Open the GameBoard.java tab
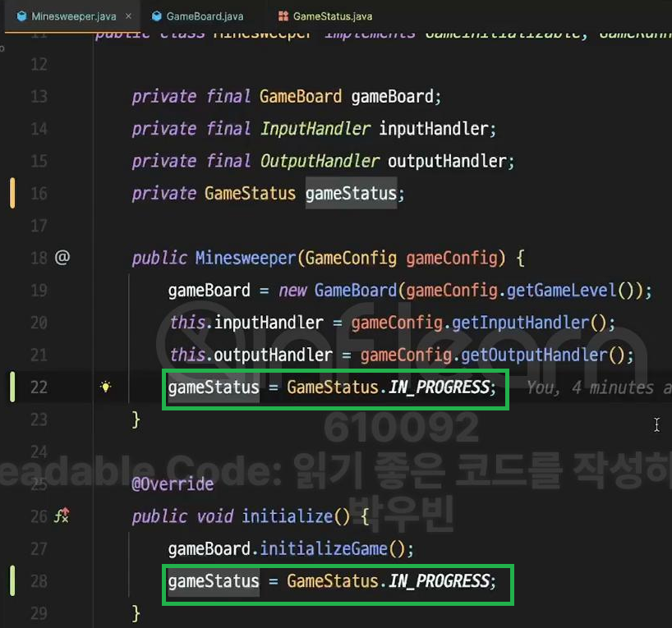The height and width of the screenshot is (628, 672). pyautogui.click(x=205, y=16)
